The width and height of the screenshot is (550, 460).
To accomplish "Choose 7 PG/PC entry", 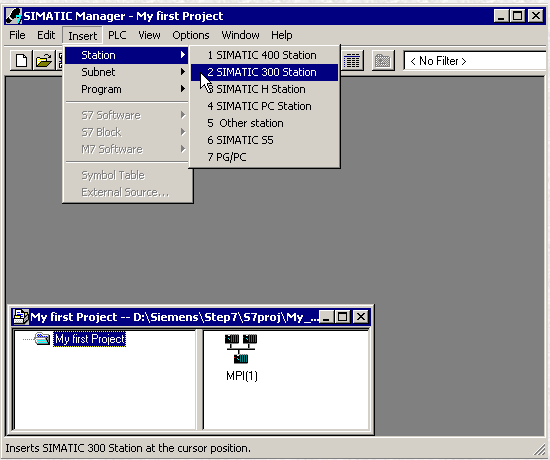I will pyautogui.click(x=264, y=157).
